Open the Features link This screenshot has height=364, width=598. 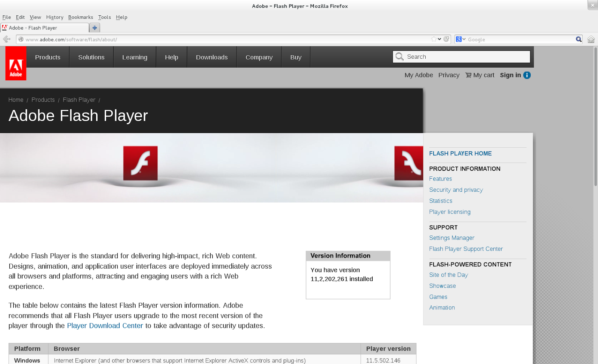441,179
